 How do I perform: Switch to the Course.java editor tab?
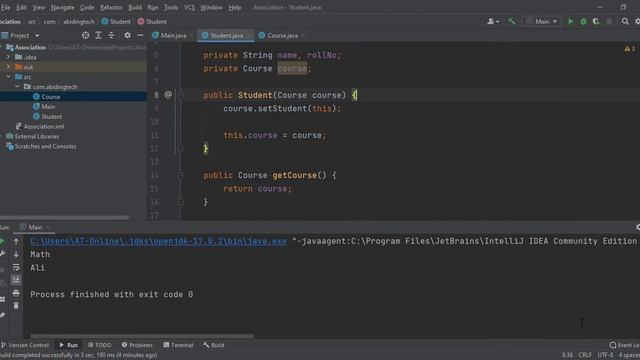pyautogui.click(x=282, y=36)
